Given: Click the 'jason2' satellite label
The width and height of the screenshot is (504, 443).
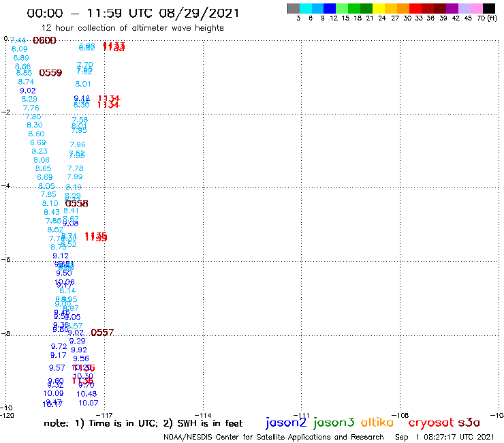Looking at the screenshot, I should point(286,423).
